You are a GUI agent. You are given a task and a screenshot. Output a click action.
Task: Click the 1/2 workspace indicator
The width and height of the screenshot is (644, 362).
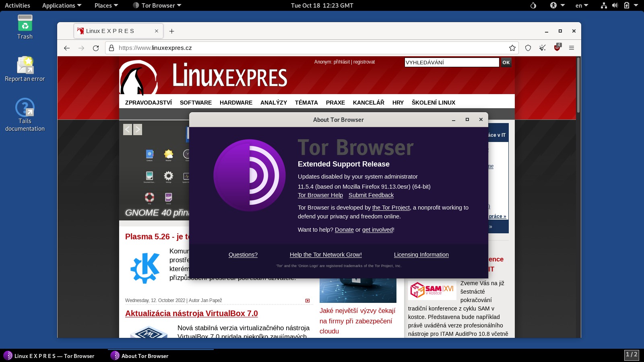click(632, 355)
